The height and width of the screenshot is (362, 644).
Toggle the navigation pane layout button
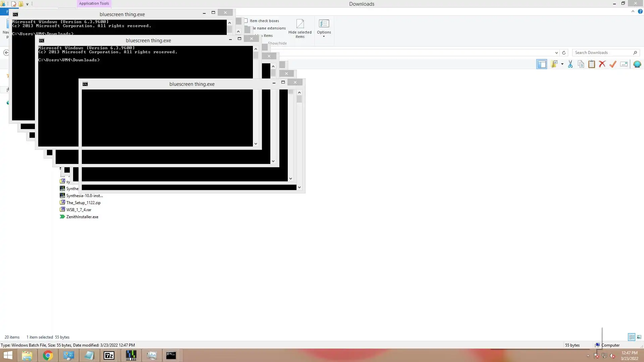541,64
